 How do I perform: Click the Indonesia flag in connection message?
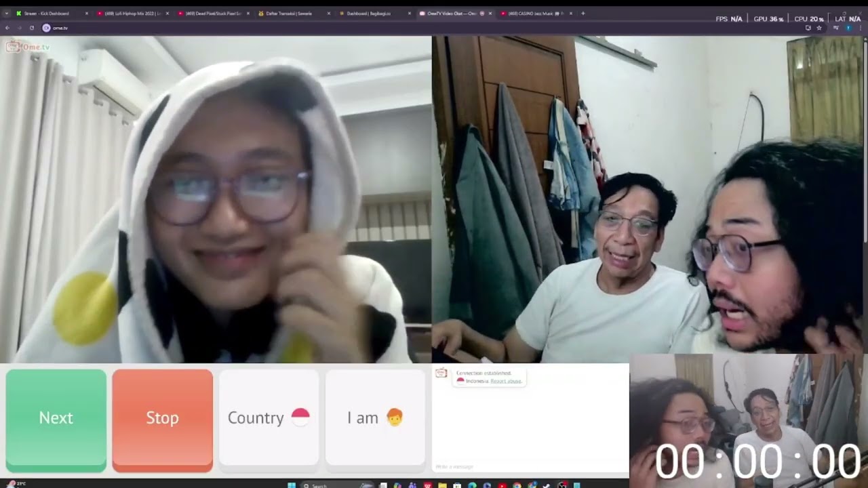460,381
